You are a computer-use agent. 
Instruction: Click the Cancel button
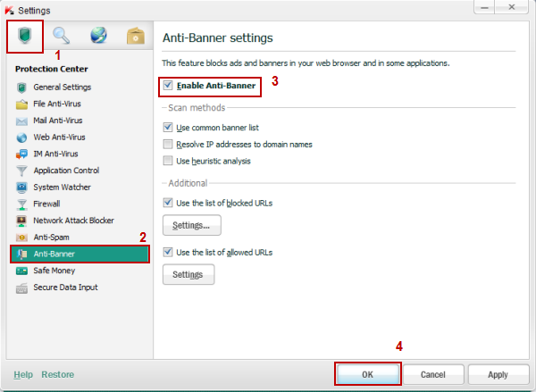click(433, 374)
